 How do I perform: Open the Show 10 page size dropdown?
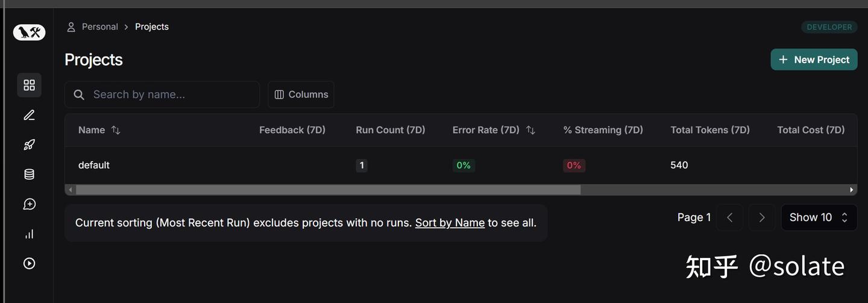tap(819, 217)
